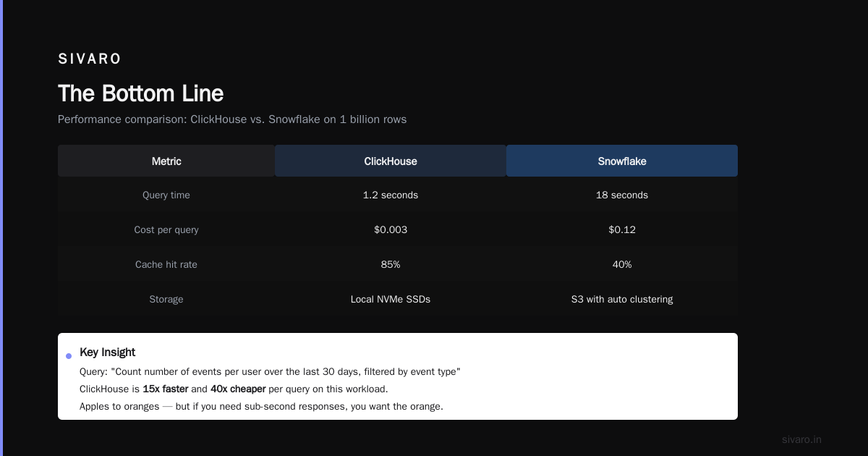This screenshot has width=868, height=456.
Task: Click the $0.12 cost cell
Action: tap(622, 230)
